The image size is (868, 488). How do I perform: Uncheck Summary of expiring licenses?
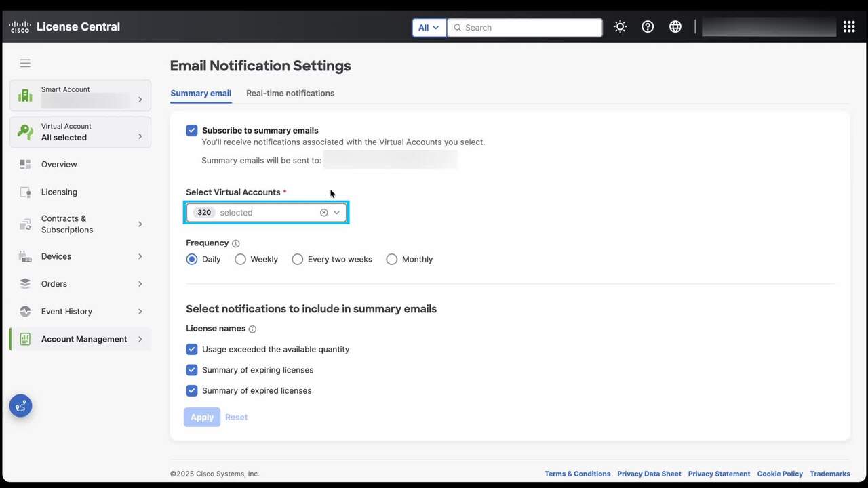pyautogui.click(x=192, y=370)
